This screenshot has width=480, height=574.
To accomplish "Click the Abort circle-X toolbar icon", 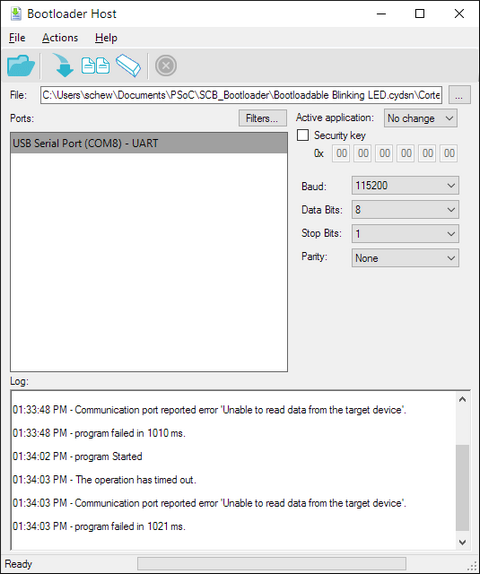I will pos(166,66).
